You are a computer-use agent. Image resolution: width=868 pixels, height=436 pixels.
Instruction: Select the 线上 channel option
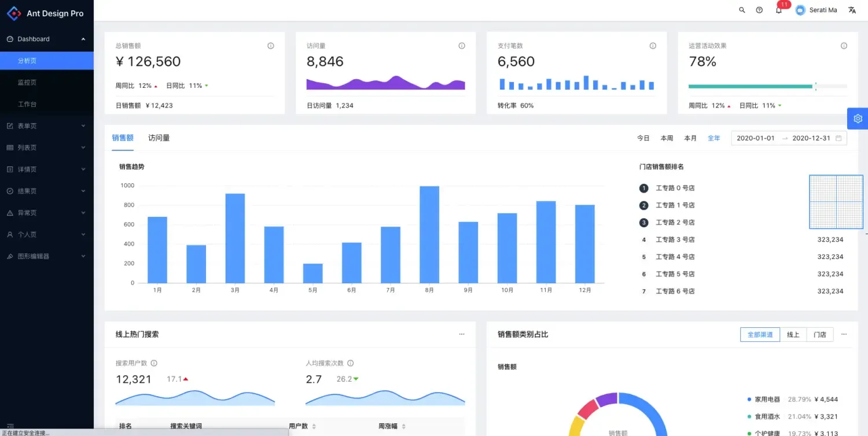(793, 334)
